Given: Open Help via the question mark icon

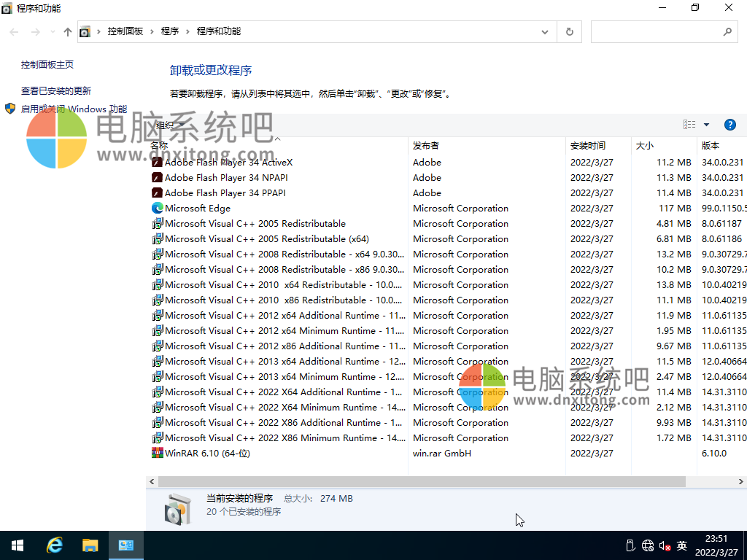Looking at the screenshot, I should (x=730, y=124).
